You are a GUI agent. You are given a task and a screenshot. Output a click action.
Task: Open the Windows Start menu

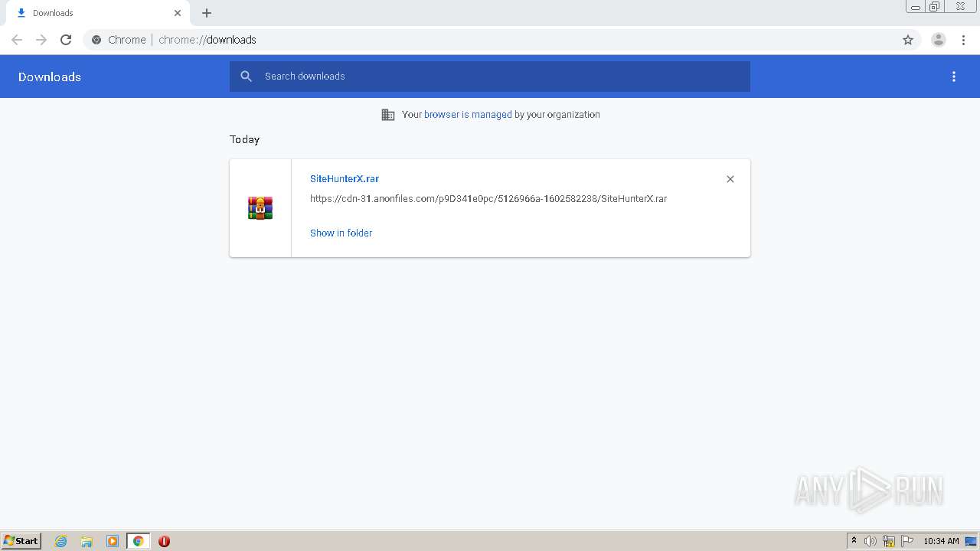(x=21, y=541)
